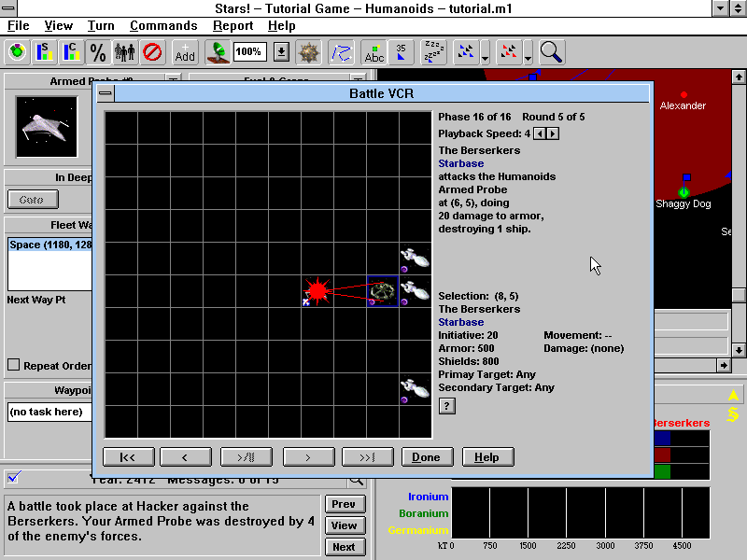Toggle the idle fleets filter zzz icon
747x560 pixels.
tap(433, 52)
